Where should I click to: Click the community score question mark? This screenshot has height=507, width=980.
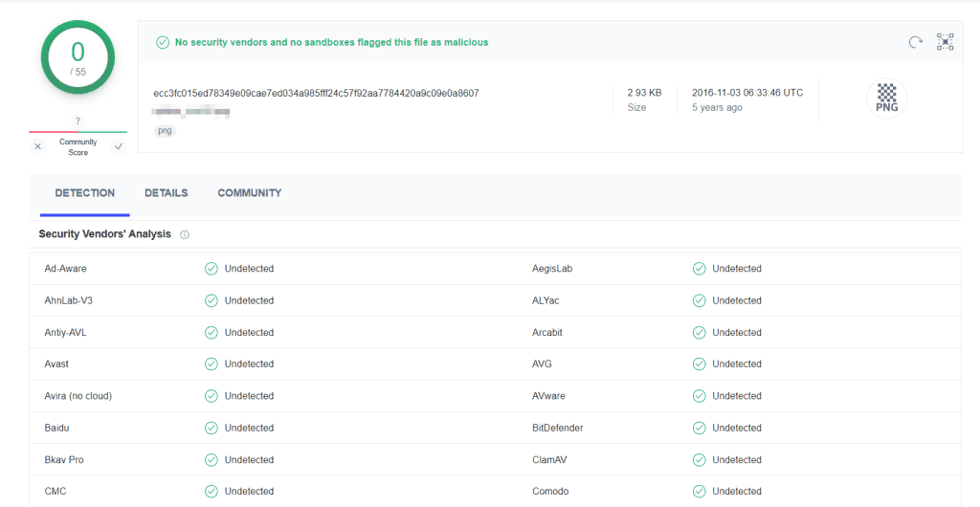click(x=78, y=121)
